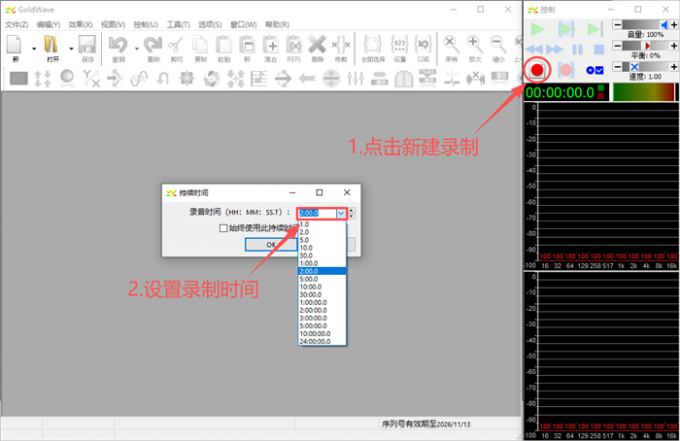
Task: Click the Stop square button in Control window
Action: click(x=599, y=49)
